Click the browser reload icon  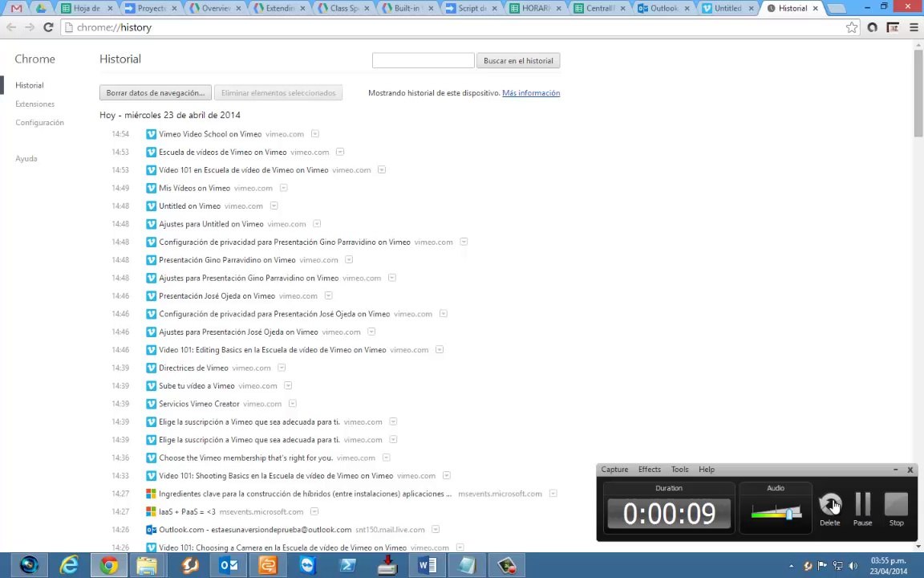pyautogui.click(x=48, y=27)
